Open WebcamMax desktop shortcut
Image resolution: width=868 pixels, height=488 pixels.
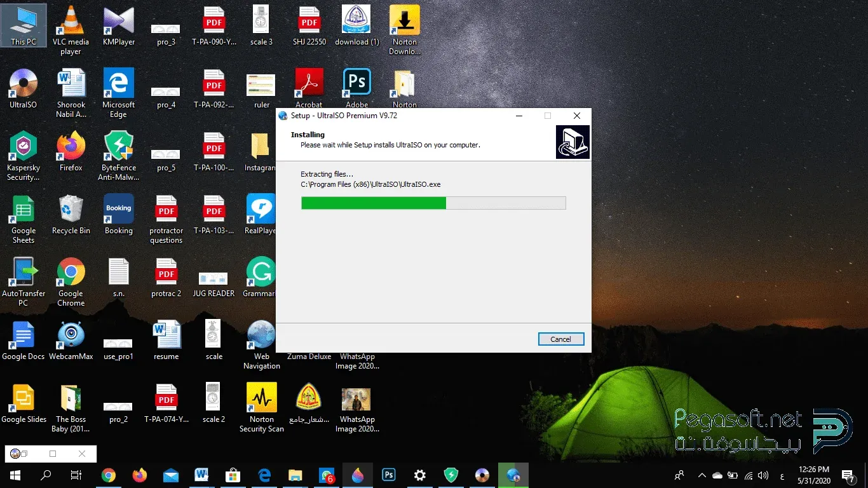pos(71,341)
